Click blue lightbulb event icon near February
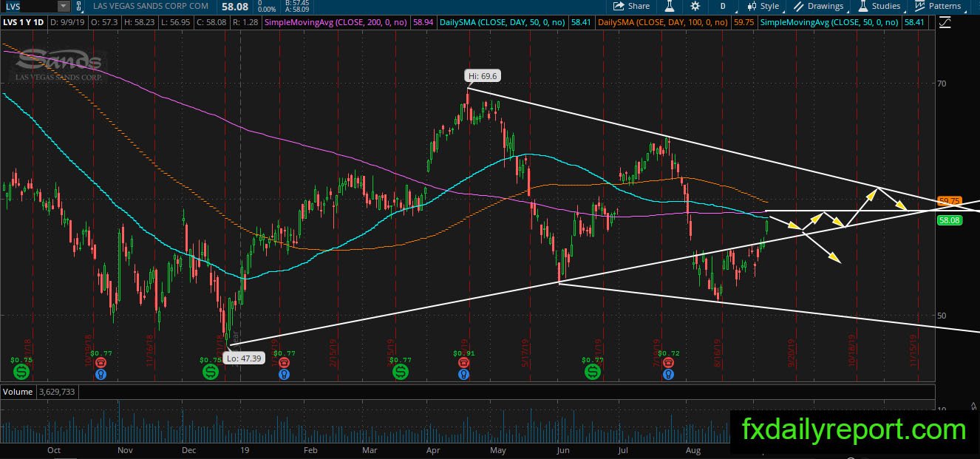Viewport: 980px width, 459px height. (284, 375)
